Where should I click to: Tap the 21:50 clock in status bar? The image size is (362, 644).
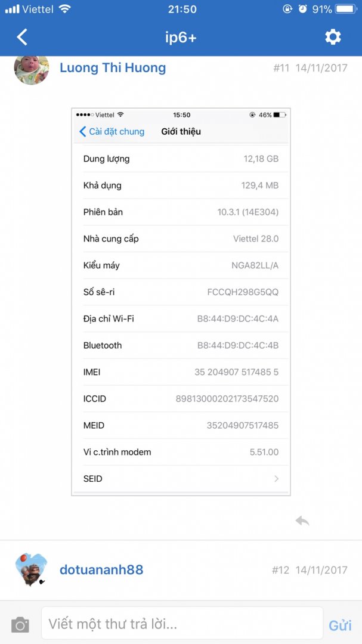tap(182, 10)
